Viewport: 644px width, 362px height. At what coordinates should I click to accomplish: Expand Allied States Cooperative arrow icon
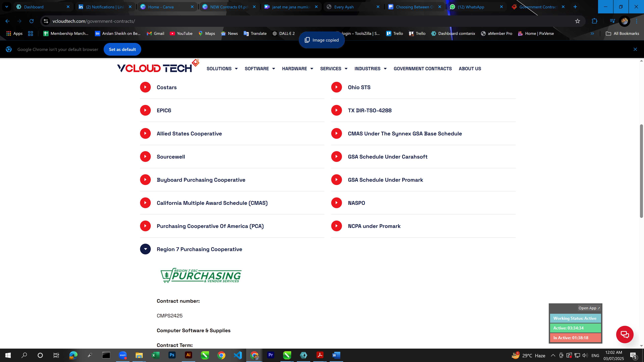pos(145,133)
